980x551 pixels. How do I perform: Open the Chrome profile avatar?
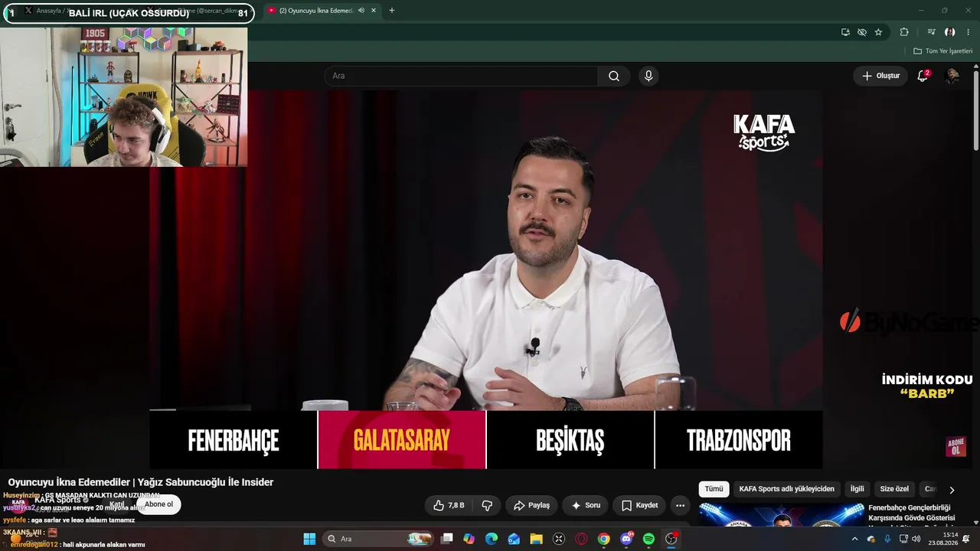(949, 32)
